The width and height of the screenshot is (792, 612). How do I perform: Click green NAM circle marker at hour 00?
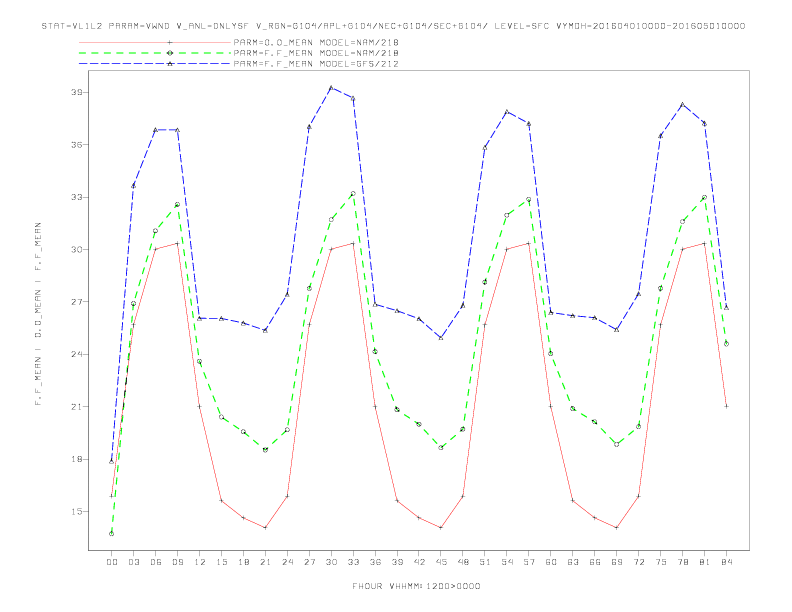click(112, 534)
